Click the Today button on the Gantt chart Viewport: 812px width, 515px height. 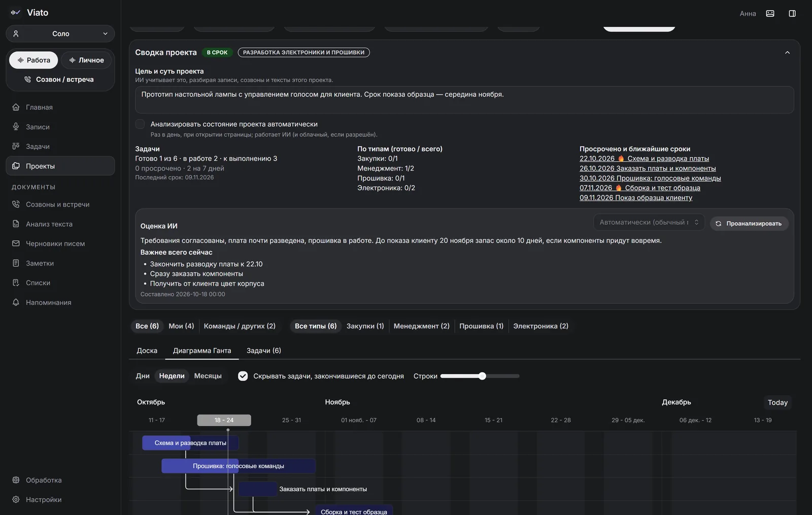coord(777,402)
